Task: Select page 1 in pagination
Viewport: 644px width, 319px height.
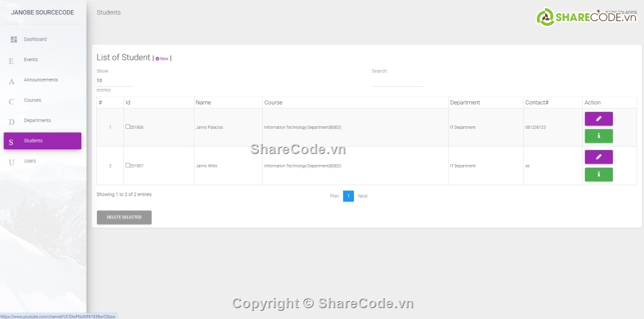Action: click(x=348, y=196)
